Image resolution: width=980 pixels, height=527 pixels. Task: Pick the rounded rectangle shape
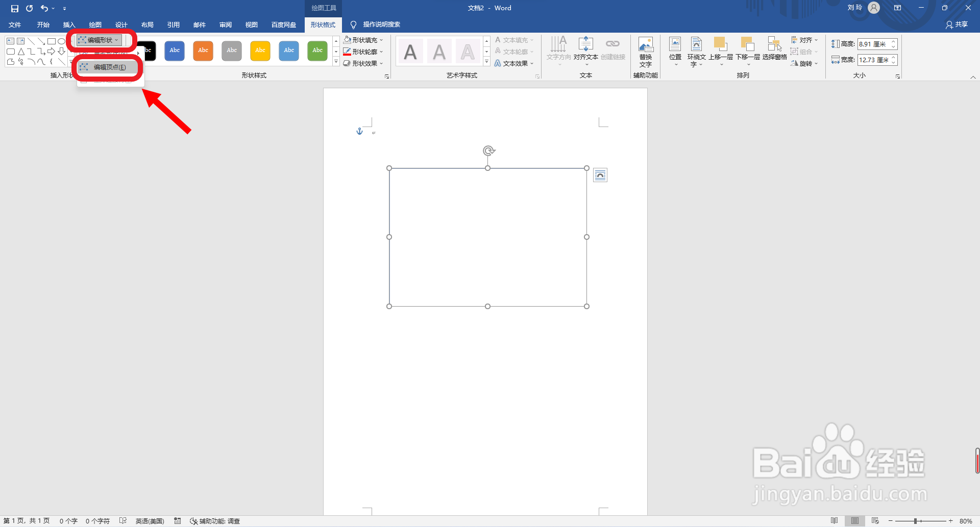[10, 52]
